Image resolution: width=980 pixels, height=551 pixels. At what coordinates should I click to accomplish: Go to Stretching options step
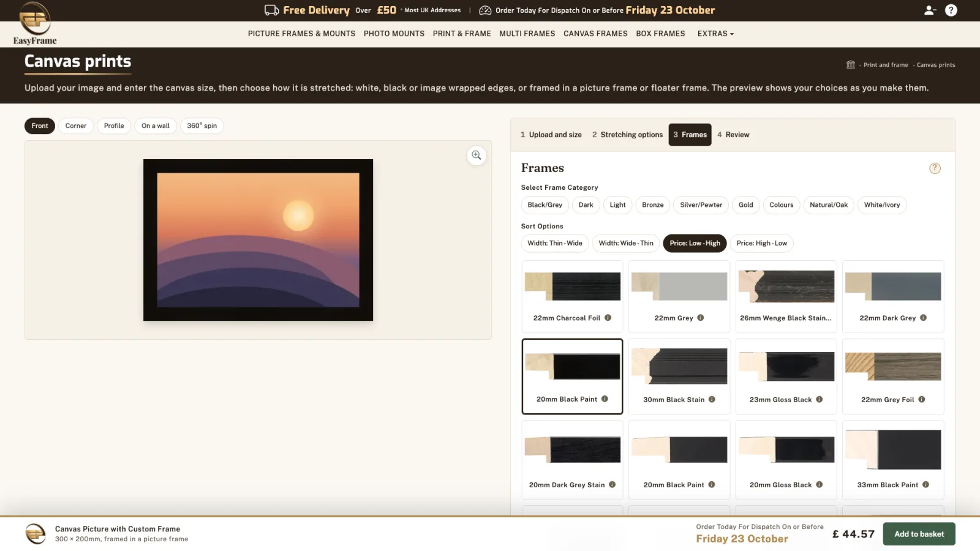(x=627, y=135)
